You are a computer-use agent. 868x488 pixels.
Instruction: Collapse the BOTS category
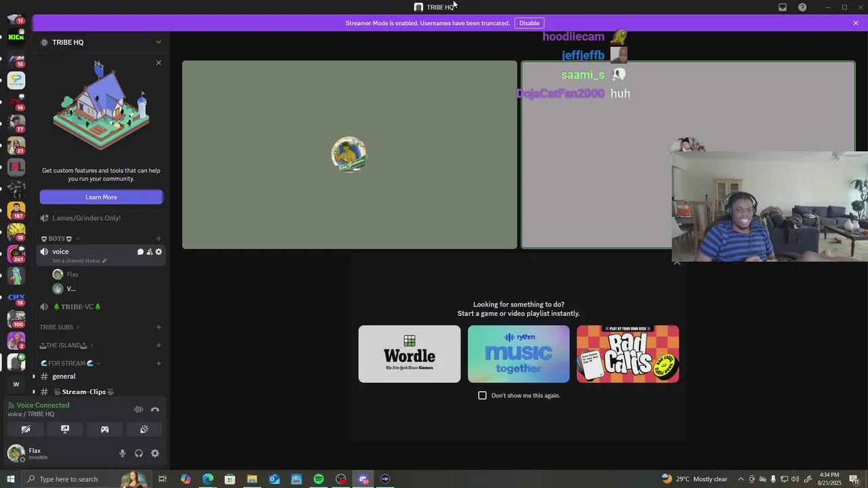[60, 239]
